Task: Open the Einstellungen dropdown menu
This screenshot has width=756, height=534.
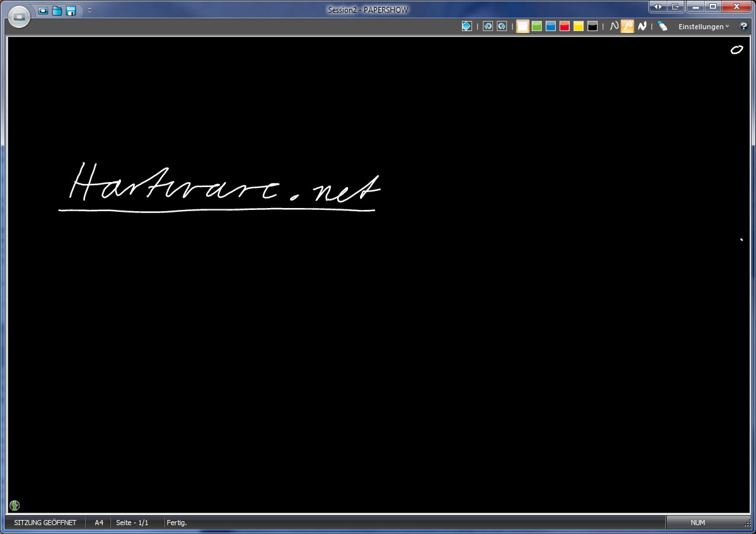Action: coord(703,27)
